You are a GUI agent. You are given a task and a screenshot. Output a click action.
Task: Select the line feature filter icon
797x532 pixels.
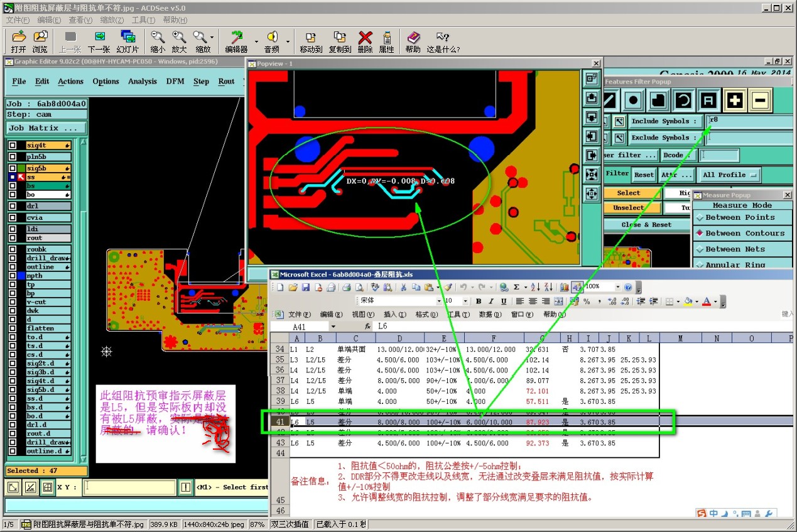coord(610,100)
